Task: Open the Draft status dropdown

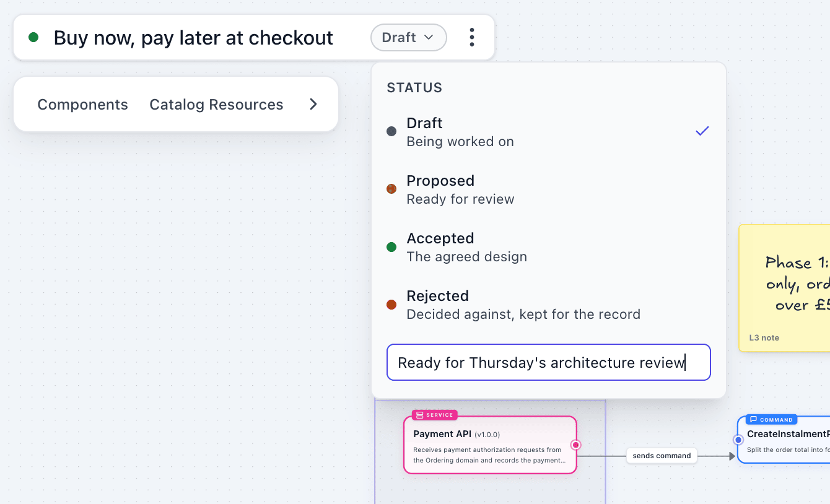Action: [x=408, y=37]
